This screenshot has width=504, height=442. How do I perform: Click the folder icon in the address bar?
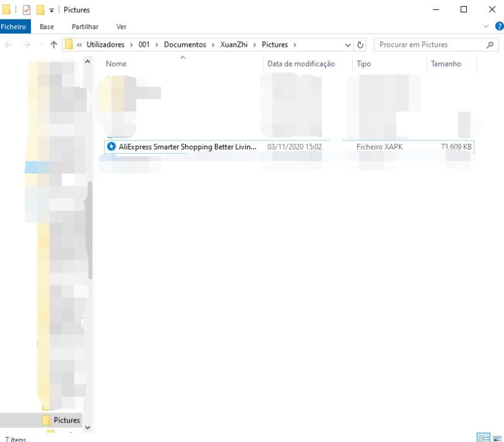click(x=68, y=44)
